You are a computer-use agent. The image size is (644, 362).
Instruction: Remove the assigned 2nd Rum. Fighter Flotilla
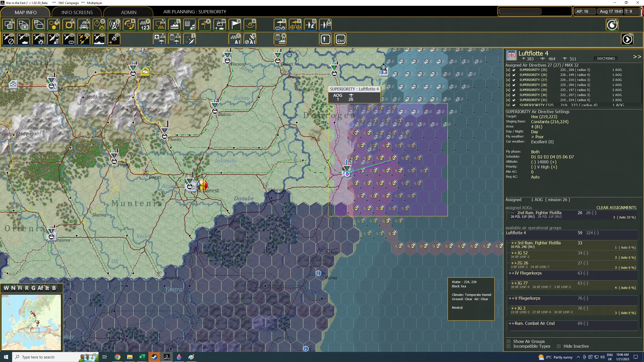tap(512, 213)
